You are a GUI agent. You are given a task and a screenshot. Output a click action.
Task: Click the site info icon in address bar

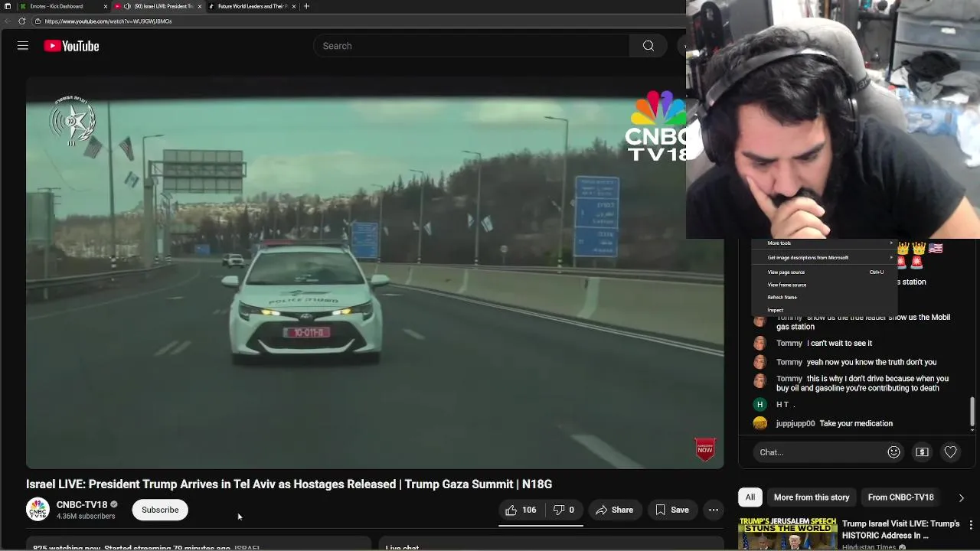point(38,21)
